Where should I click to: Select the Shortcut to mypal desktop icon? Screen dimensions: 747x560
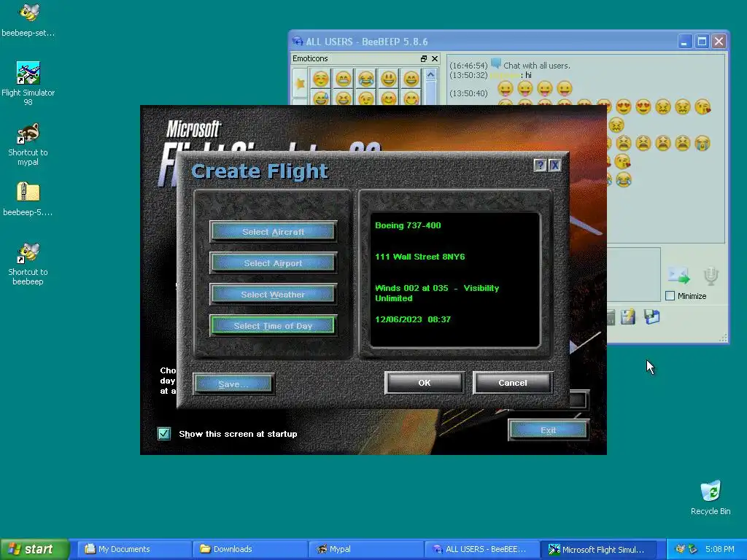click(x=28, y=144)
